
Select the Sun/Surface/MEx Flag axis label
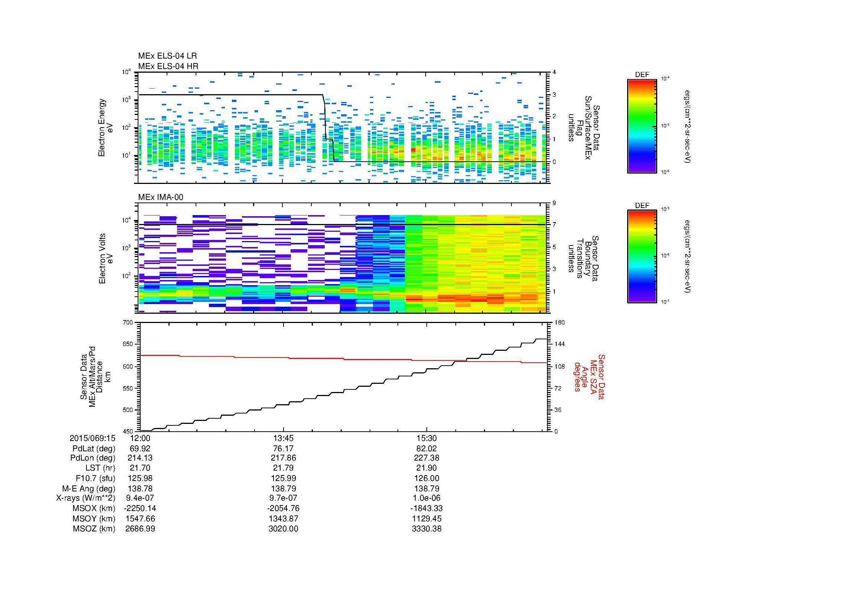584,128
